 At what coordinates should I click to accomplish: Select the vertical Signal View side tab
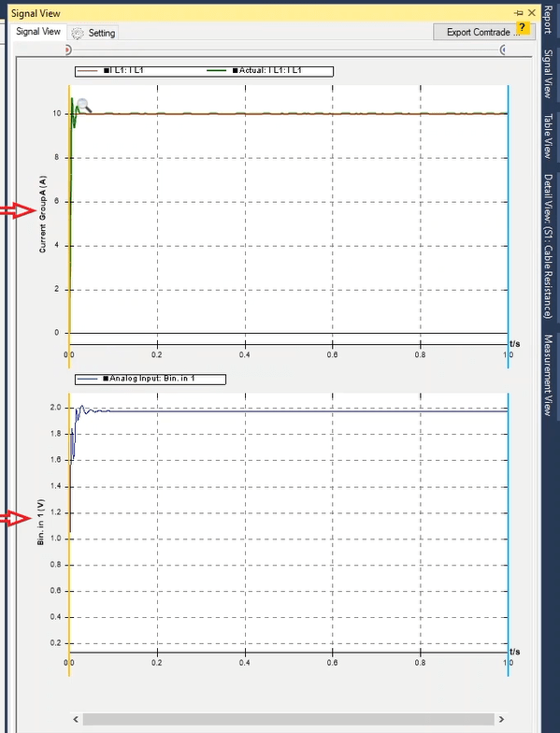[x=548, y=74]
